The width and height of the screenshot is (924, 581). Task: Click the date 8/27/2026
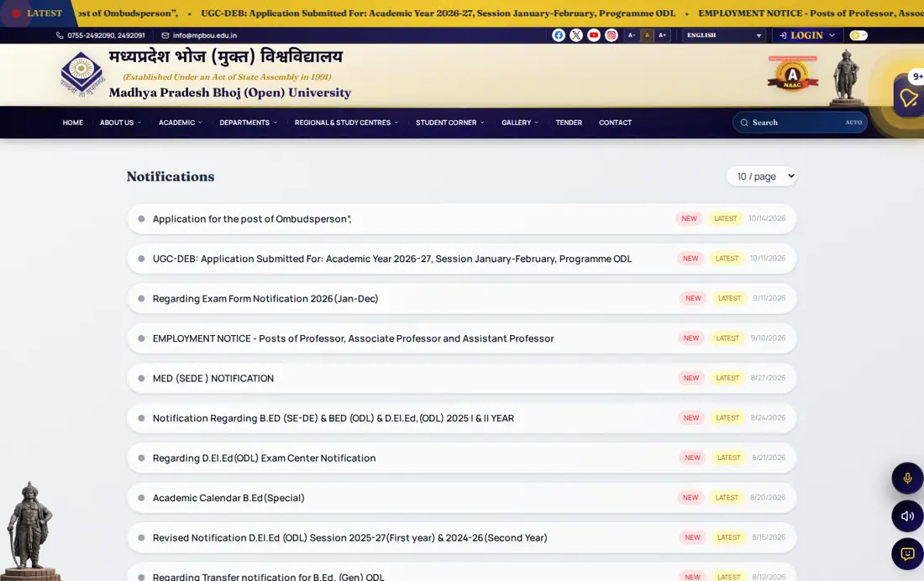(768, 378)
